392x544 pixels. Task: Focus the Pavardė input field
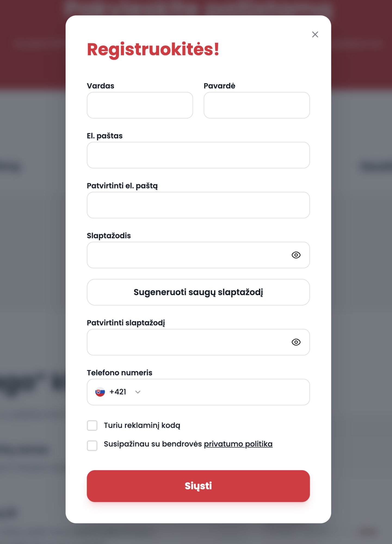pos(257,105)
